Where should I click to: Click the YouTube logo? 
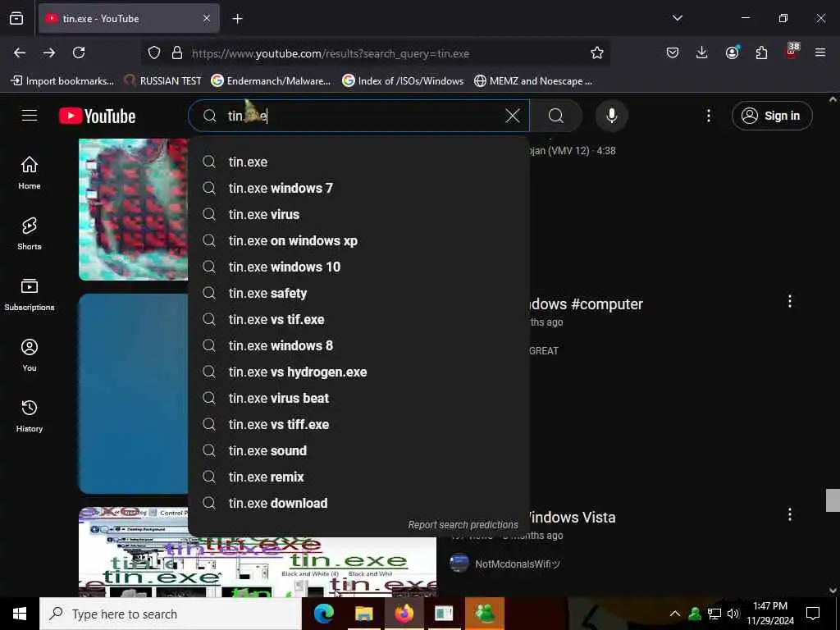97,116
